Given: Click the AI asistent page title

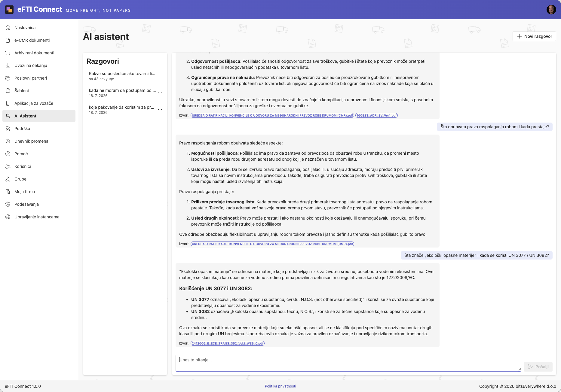Looking at the screenshot, I should click(106, 37).
